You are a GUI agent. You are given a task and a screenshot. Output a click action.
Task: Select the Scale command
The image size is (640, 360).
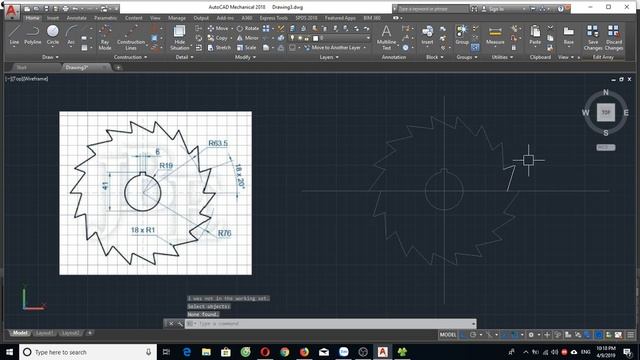[x=247, y=48]
